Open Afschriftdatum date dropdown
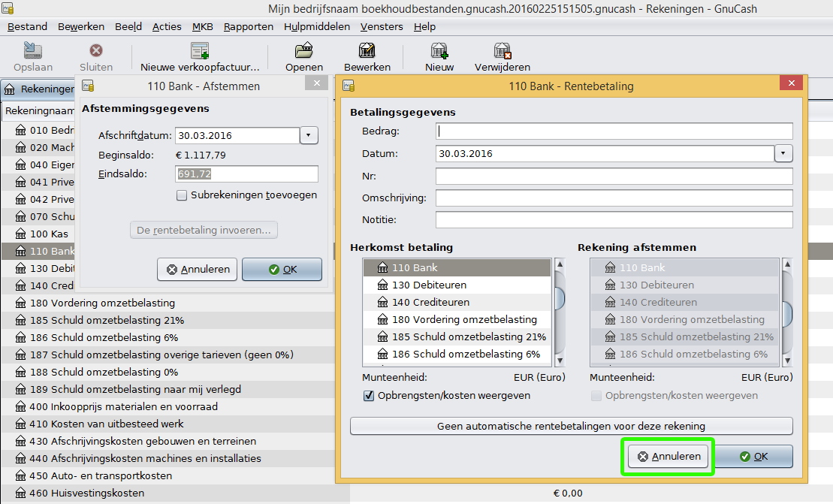This screenshot has width=833, height=504. [x=309, y=135]
